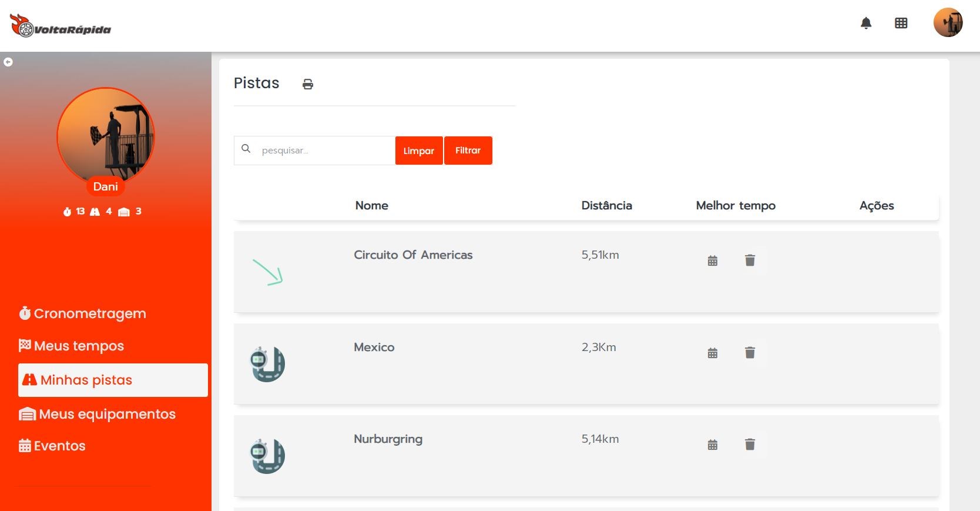
Task: Click the Filtrar button
Action: coord(468,151)
